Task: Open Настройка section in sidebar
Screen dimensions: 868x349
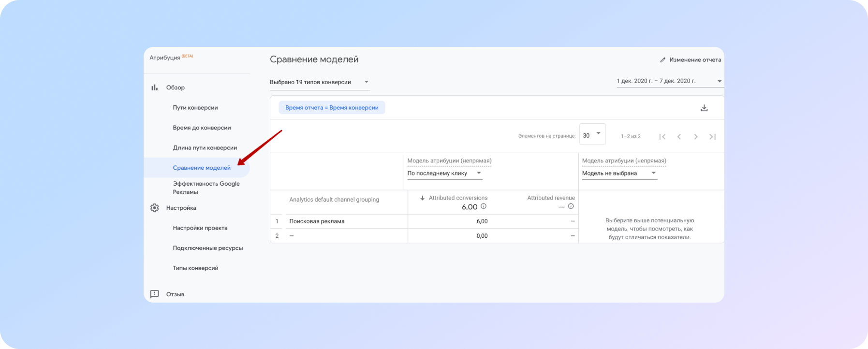Action: coord(181,208)
